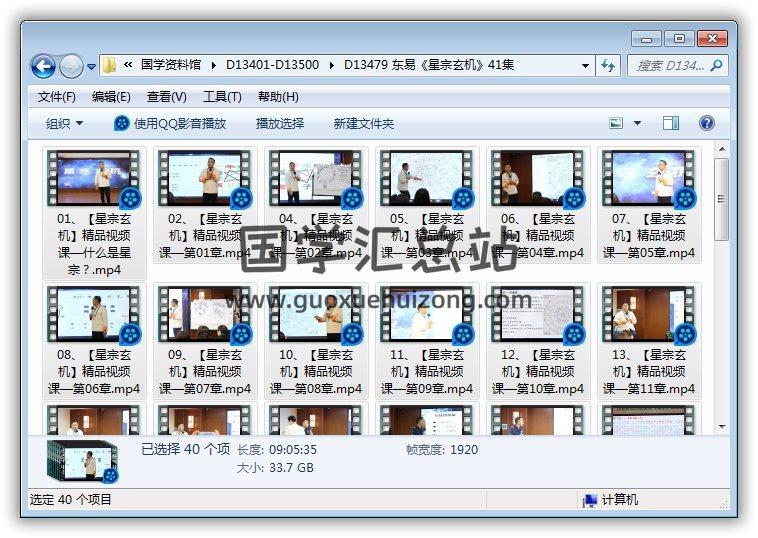The height and width of the screenshot is (538, 758).
Task: Click the Forward navigation arrow button
Action: tap(71, 66)
